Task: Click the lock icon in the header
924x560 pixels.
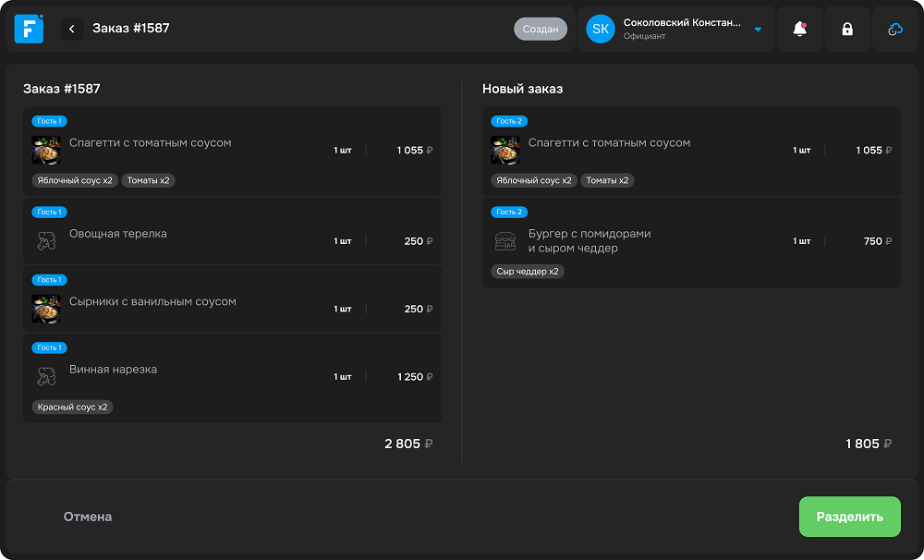Action: [x=847, y=29]
